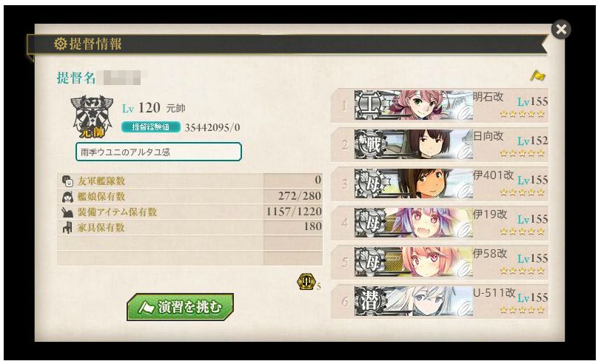Click the 提督経験値 label badge
This screenshot has width=601, height=364.
coord(151,127)
